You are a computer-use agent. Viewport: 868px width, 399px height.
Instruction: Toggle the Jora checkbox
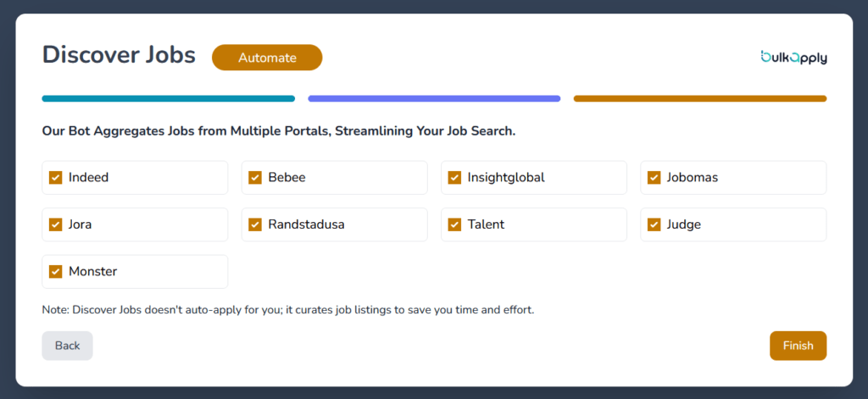(56, 224)
